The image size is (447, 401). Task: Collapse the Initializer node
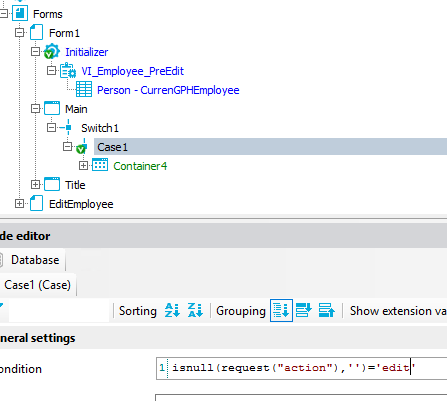click(x=35, y=52)
